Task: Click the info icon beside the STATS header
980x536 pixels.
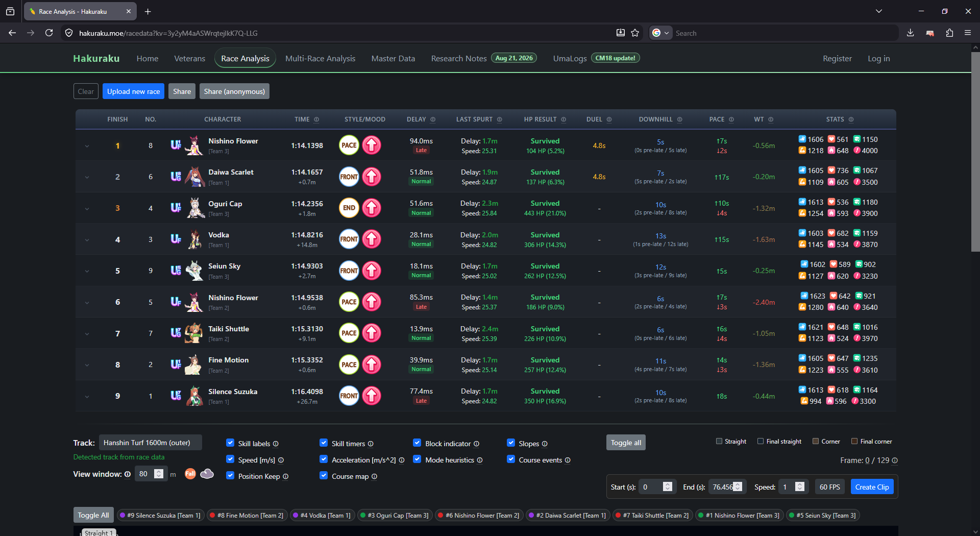Action: coord(851,119)
